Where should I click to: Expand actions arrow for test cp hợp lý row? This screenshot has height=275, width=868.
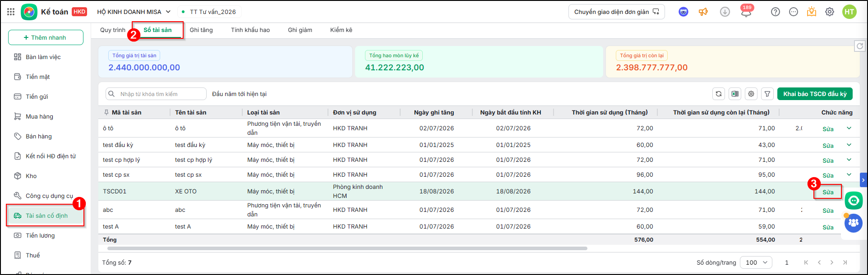[x=849, y=160]
